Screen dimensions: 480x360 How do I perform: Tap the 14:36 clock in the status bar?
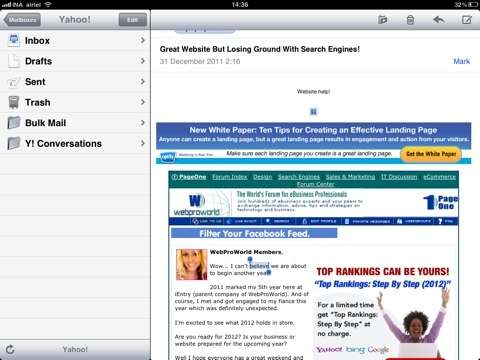pyautogui.click(x=240, y=5)
